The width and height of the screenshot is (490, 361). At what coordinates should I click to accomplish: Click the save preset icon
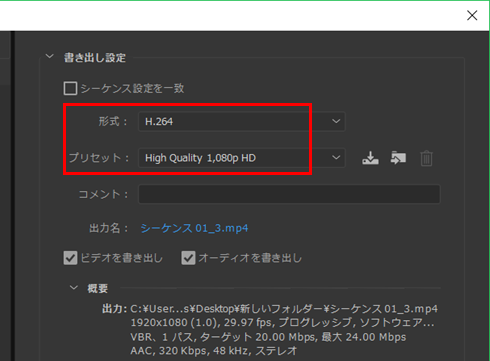click(x=370, y=158)
